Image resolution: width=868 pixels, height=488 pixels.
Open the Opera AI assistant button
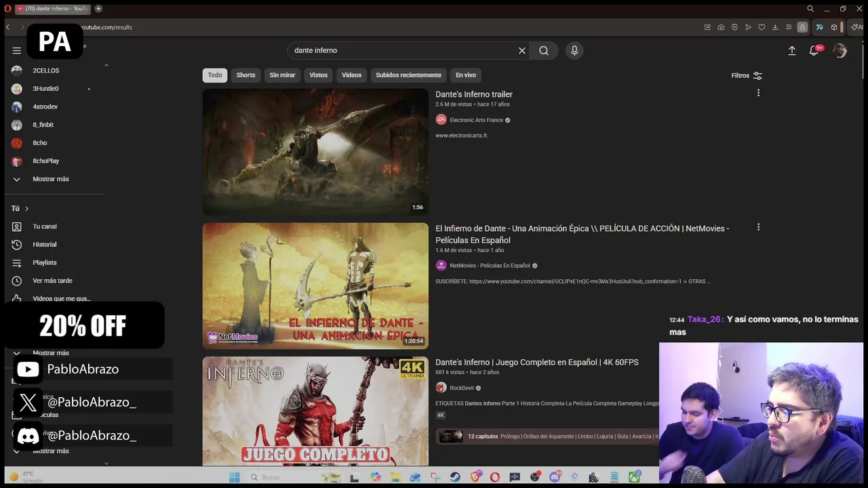tap(858, 27)
